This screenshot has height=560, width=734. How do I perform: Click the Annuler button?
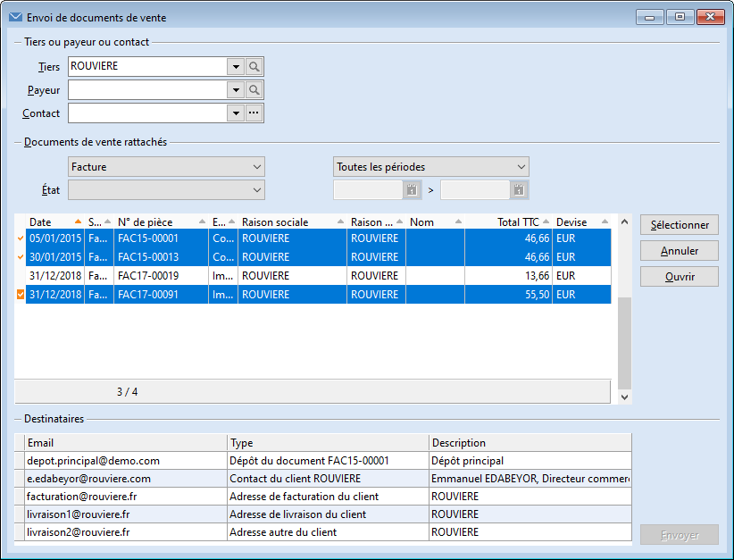coord(680,251)
